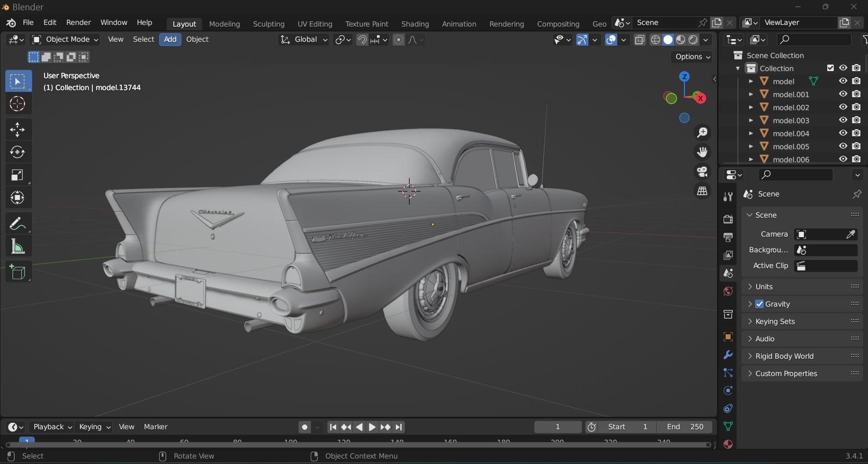
Task: Play the animation forward
Action: pos(372,427)
